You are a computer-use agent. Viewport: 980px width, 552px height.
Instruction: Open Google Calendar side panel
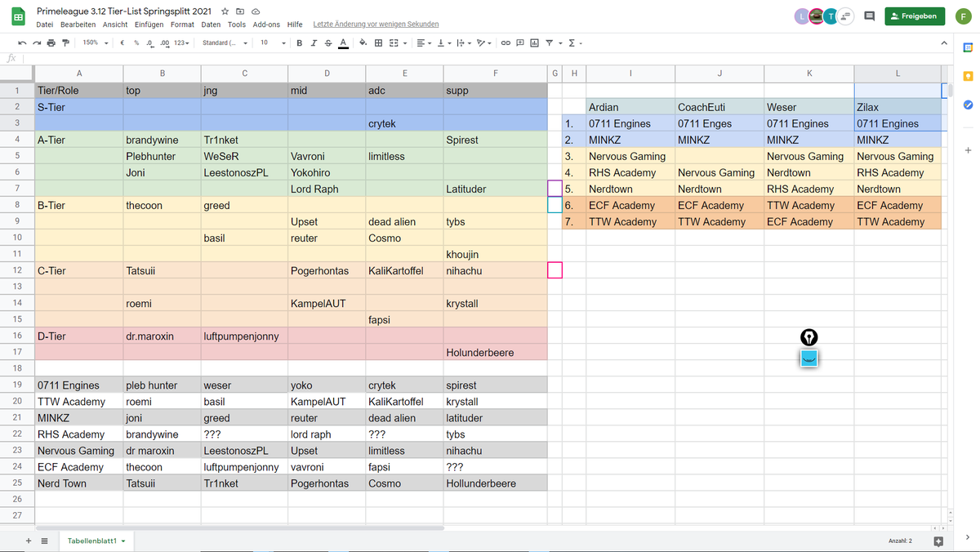coord(968,48)
